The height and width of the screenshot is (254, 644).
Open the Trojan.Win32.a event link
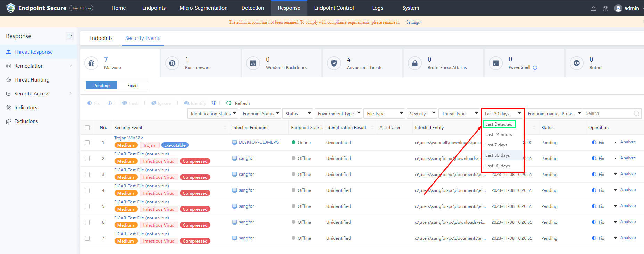[x=129, y=138]
